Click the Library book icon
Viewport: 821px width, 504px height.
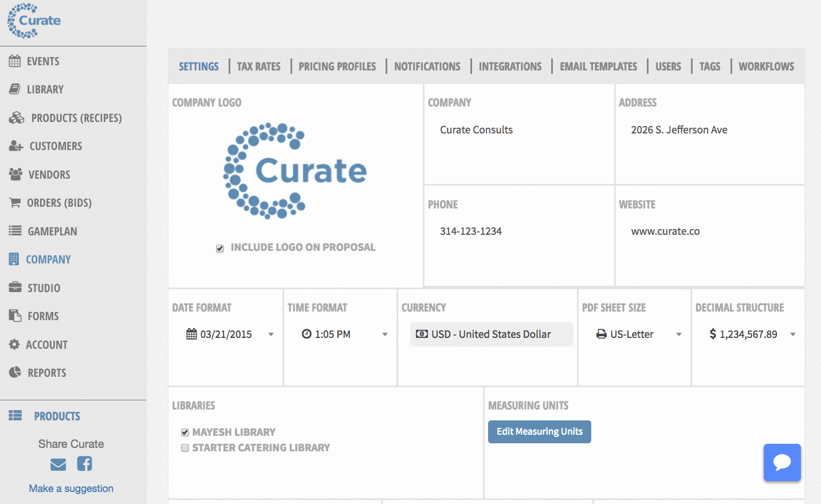click(x=15, y=89)
